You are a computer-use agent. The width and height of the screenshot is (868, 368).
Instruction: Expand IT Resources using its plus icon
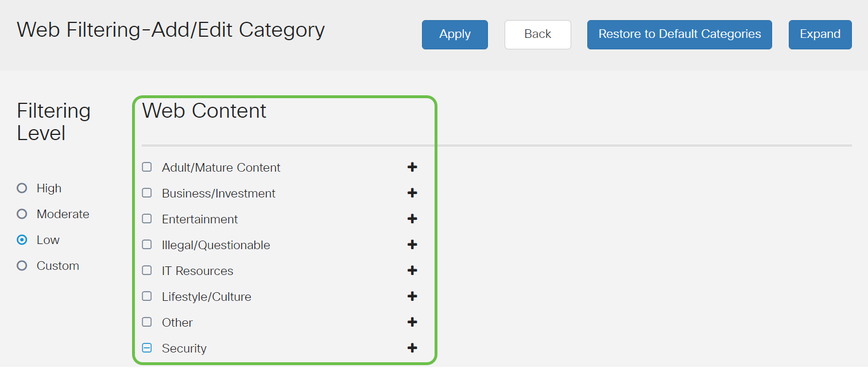tap(412, 270)
